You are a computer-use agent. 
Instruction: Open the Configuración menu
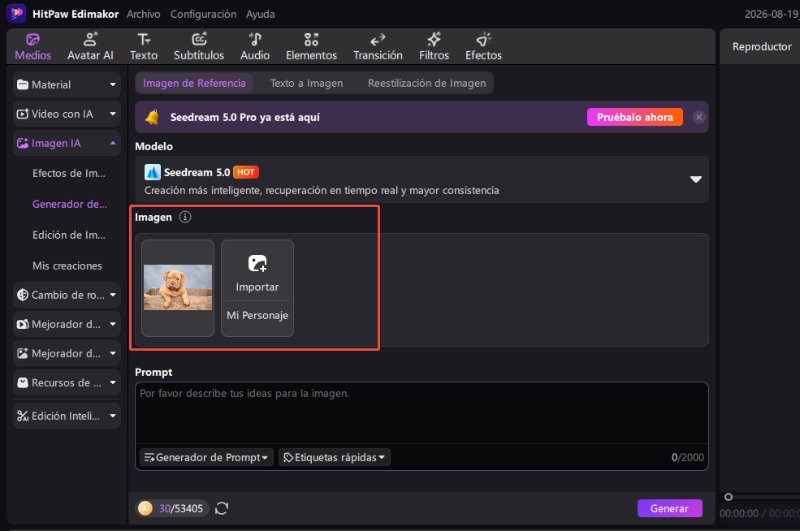(203, 14)
